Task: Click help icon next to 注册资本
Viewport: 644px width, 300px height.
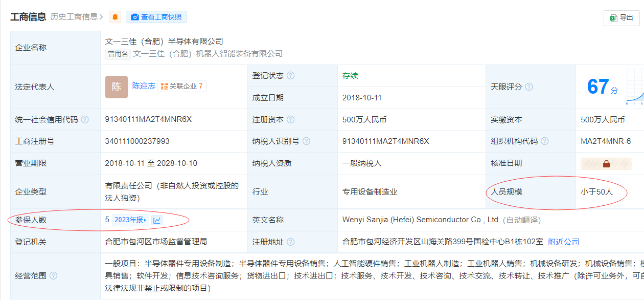Action: coord(290,120)
